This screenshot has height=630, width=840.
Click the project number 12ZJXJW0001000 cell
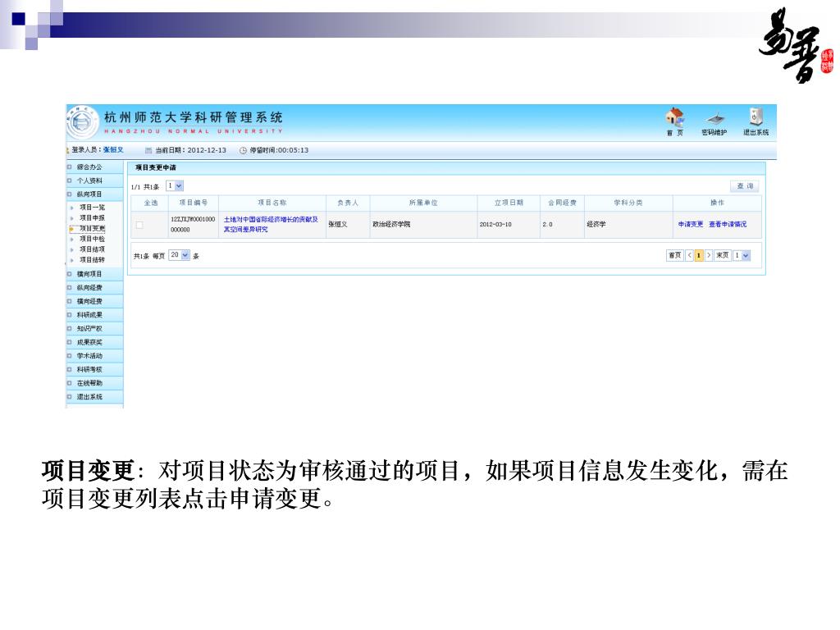click(193, 225)
